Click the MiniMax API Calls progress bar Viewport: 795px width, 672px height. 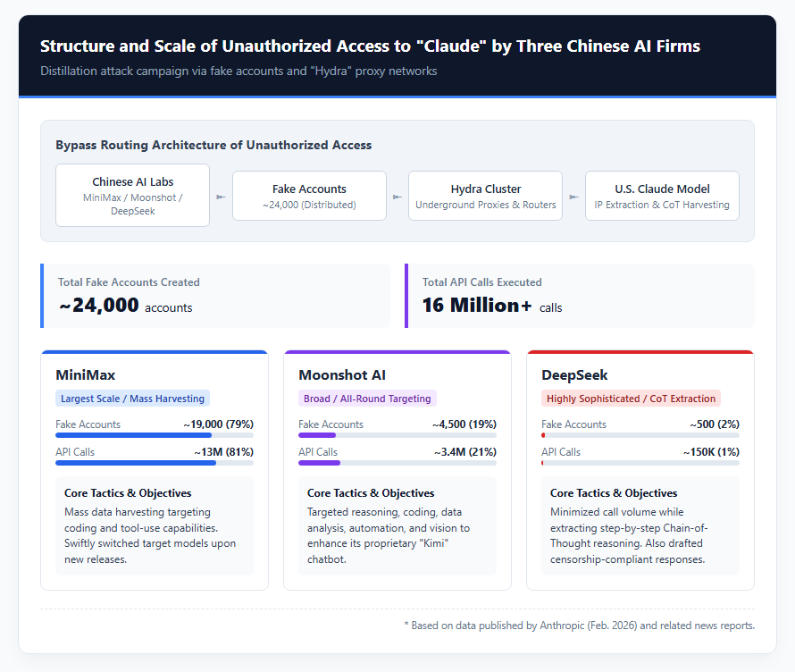point(155,463)
